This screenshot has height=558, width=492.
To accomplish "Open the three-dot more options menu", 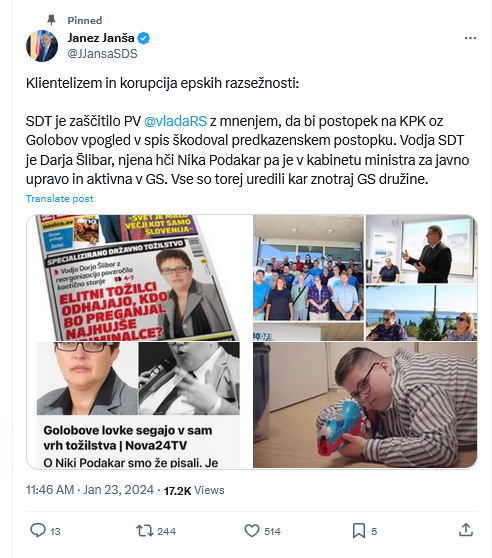I will 470,38.
